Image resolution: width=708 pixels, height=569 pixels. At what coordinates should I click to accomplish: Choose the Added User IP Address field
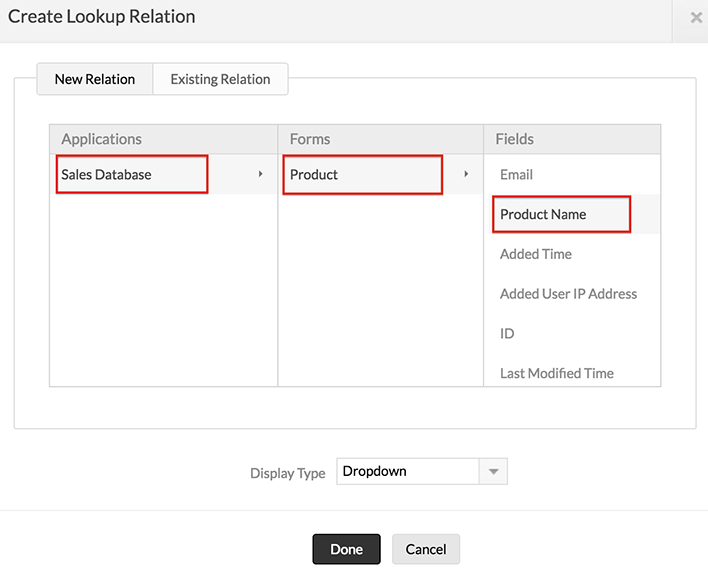[x=568, y=293]
